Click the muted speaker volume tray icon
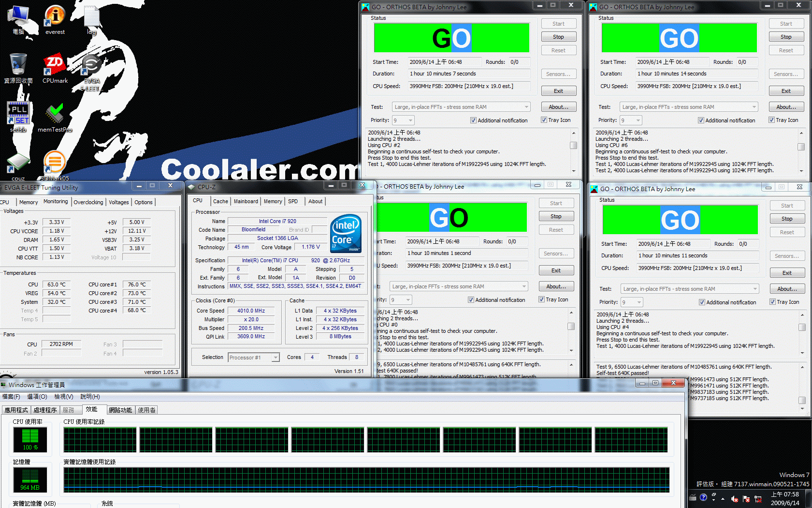812x508 pixels. [734, 498]
